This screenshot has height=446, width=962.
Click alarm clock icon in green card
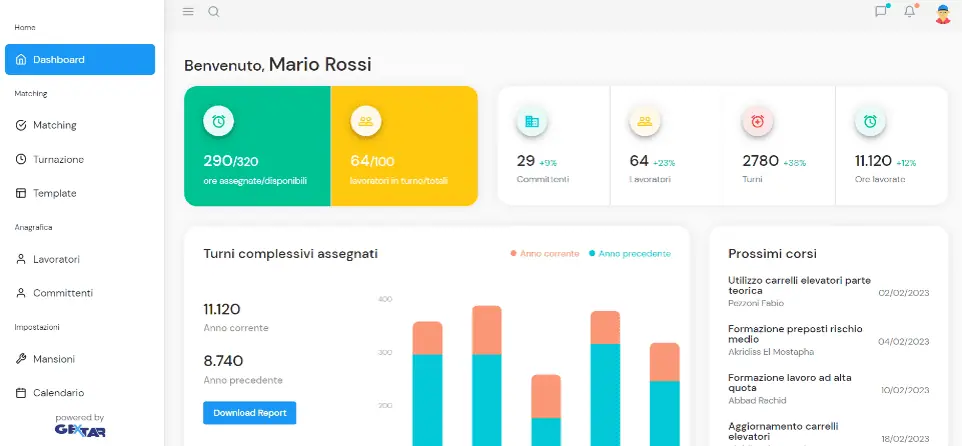click(x=218, y=121)
